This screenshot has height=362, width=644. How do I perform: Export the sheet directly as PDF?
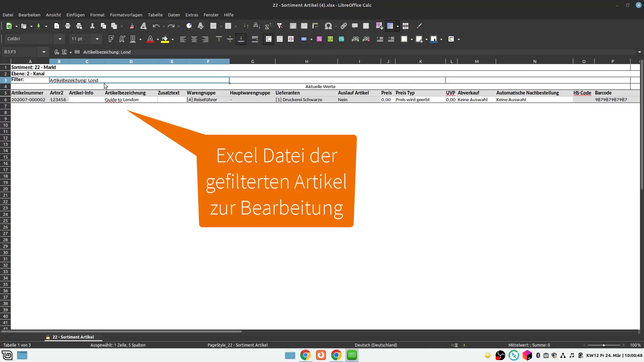[57, 26]
